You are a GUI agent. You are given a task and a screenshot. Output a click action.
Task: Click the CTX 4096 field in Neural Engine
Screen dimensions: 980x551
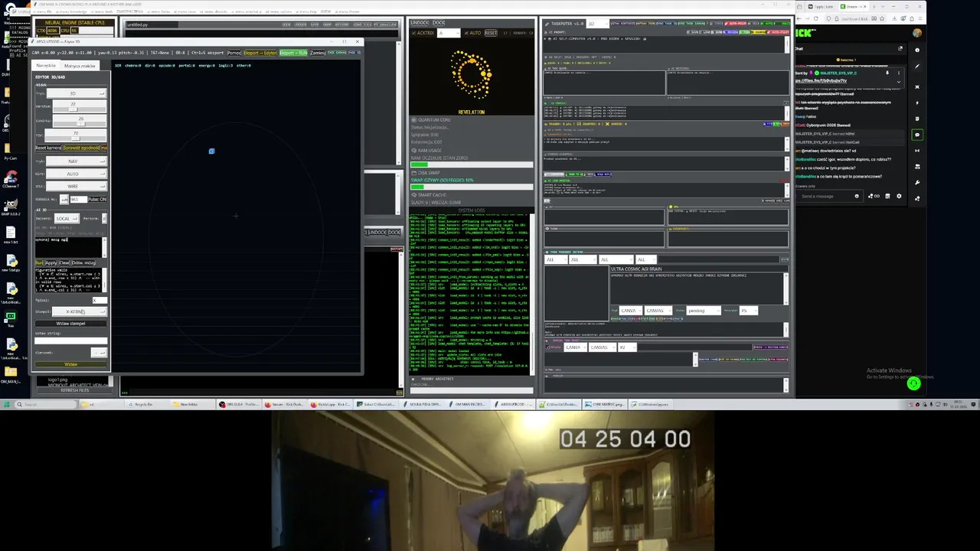(x=53, y=31)
